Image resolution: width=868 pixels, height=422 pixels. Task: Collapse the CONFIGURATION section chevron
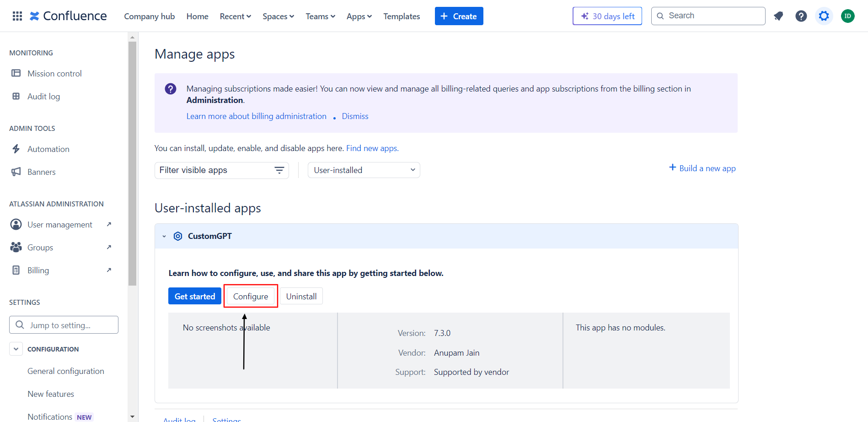click(x=16, y=349)
